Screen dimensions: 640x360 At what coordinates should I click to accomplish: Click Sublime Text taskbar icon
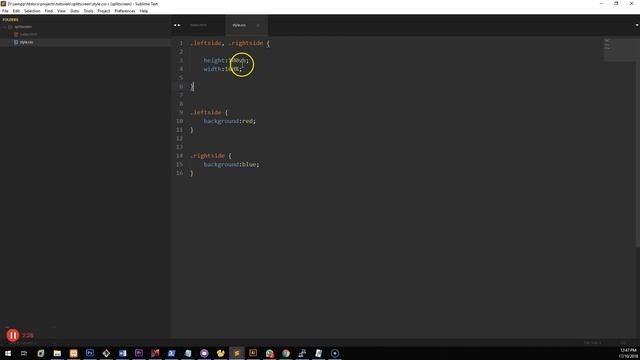coord(237,353)
